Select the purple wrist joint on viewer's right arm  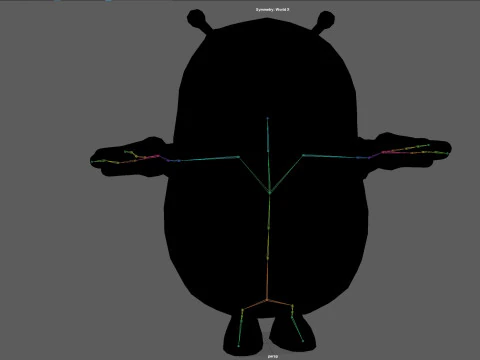tap(369, 158)
